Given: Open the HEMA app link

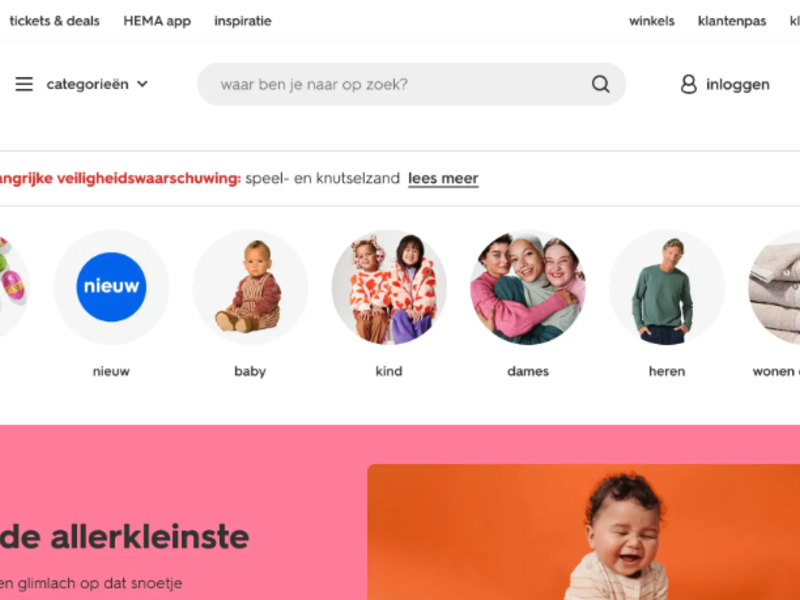Looking at the screenshot, I should (x=157, y=21).
